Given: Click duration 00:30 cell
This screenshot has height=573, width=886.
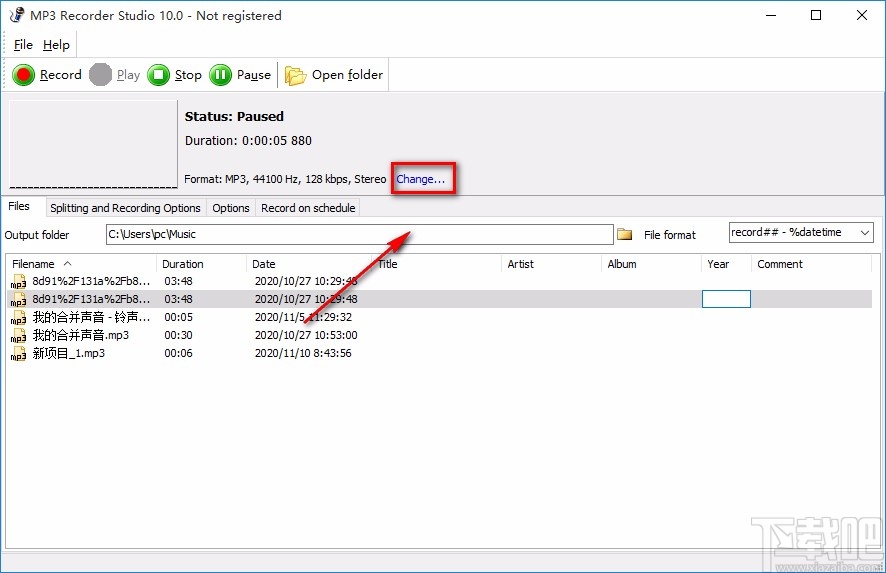Looking at the screenshot, I should coord(178,335).
